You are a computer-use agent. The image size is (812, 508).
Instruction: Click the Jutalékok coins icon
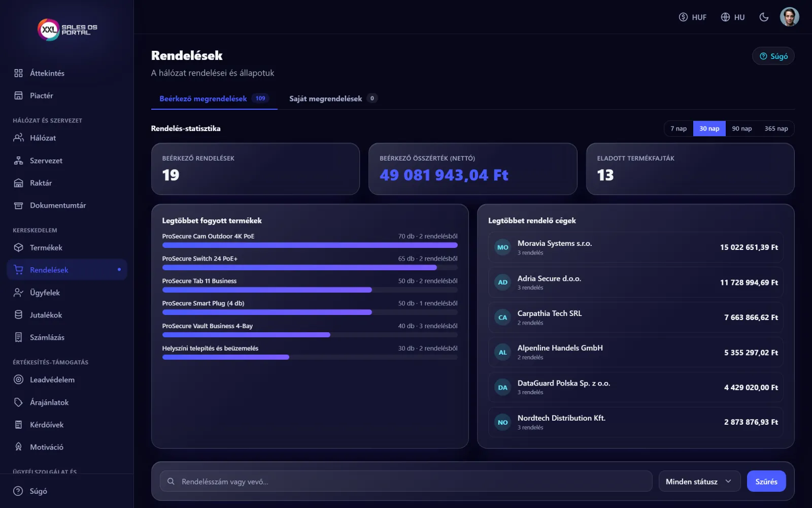pos(18,315)
